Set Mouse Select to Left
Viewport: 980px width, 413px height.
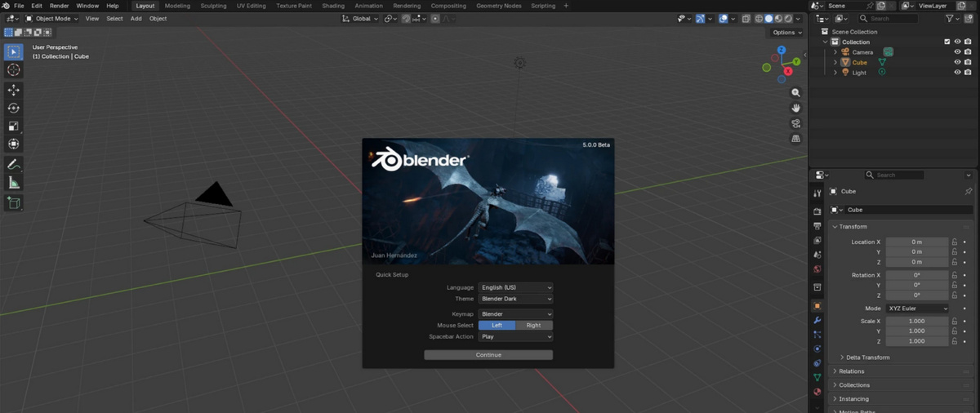tap(497, 325)
